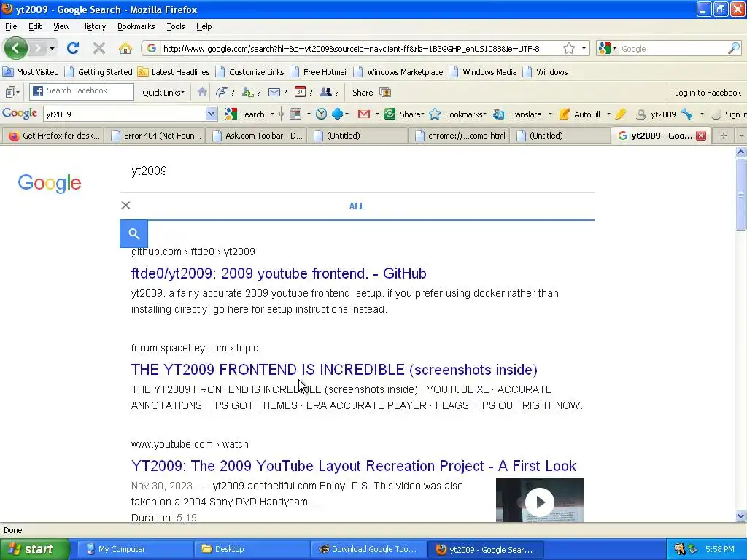This screenshot has height=560, width=747.
Task: Click the search magnifier in Firefox search box
Action: 734,48
